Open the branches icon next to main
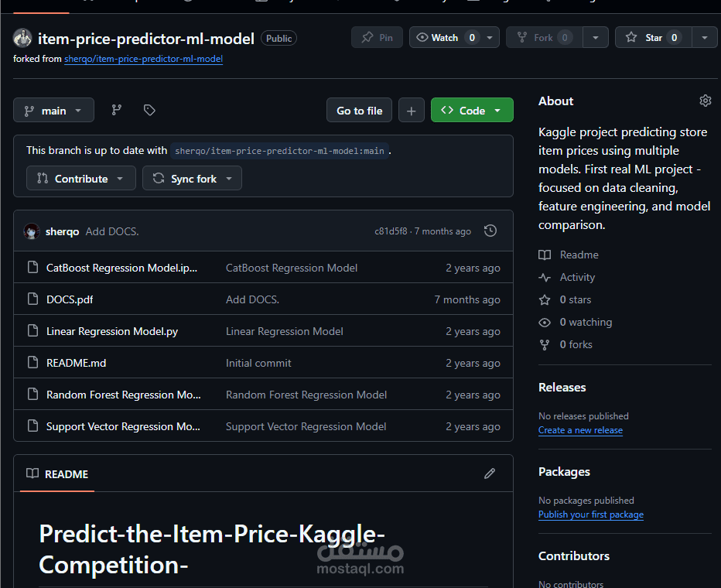The image size is (721, 588). [x=117, y=111]
